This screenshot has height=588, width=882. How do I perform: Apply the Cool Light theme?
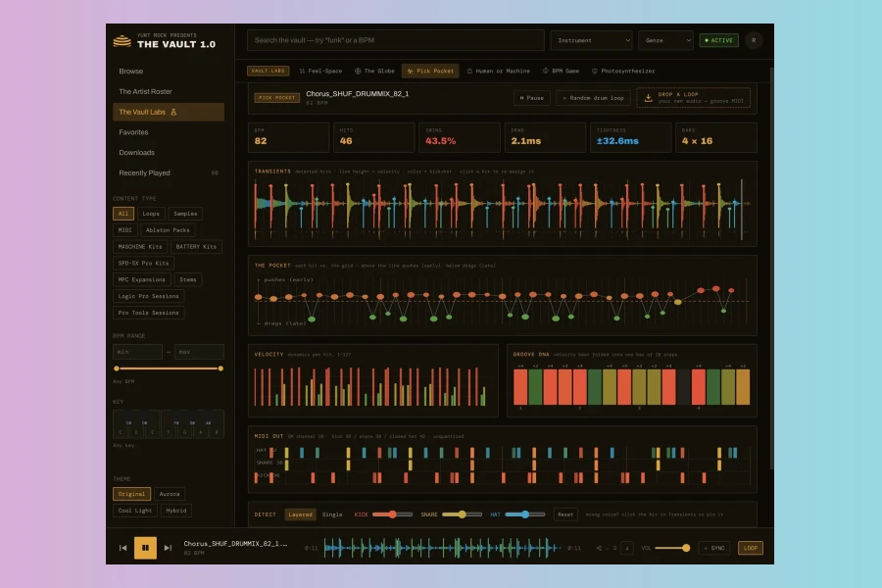click(x=135, y=511)
